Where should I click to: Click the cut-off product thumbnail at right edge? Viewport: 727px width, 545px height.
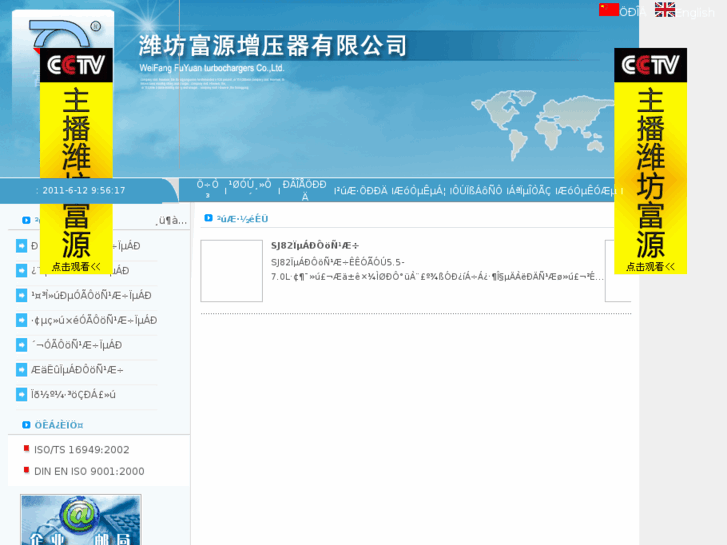(618, 271)
